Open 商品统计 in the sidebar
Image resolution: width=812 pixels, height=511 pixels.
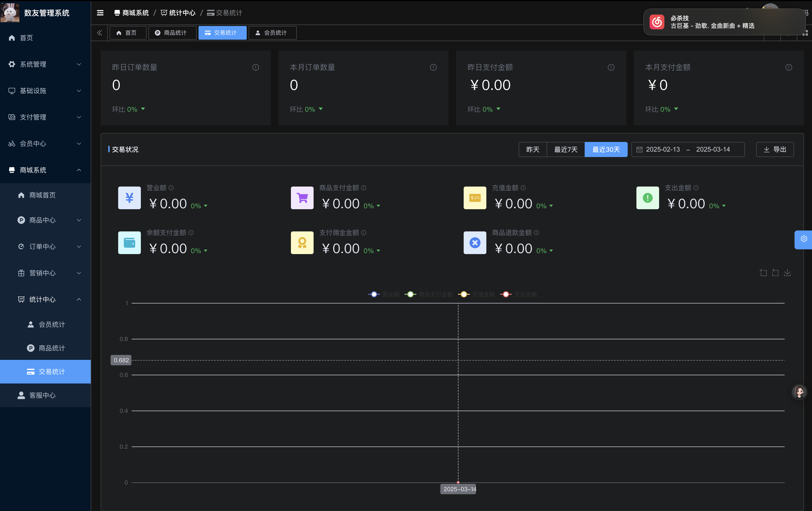[45, 348]
